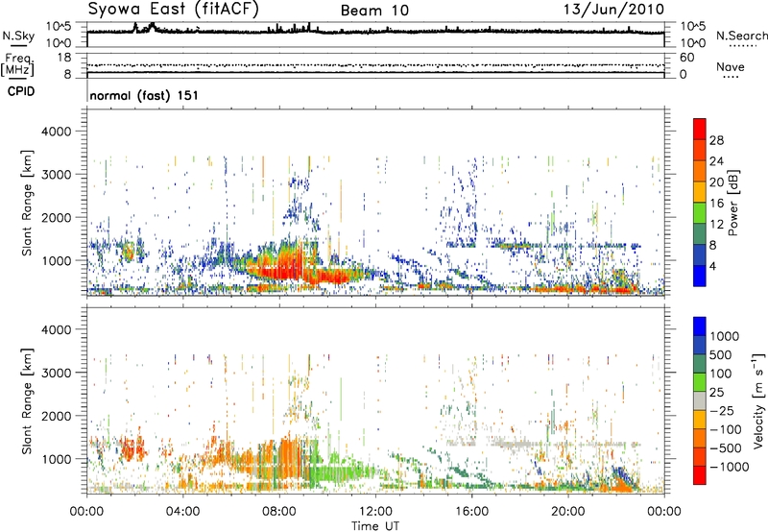Click the power colorbar label '4'
This screenshot has height=532, width=768.
[x=712, y=266]
